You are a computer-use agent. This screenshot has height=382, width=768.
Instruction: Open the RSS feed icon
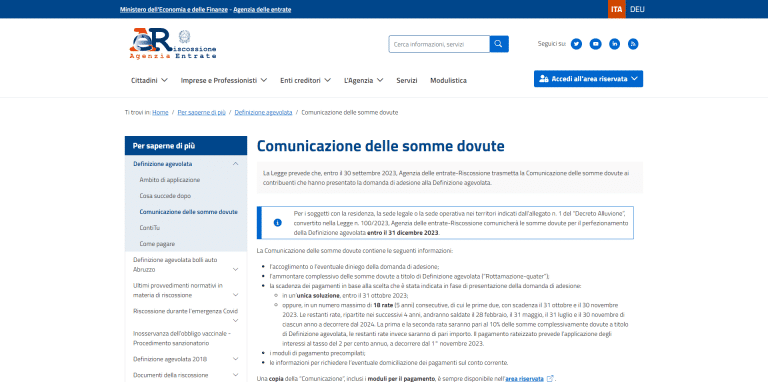click(633, 44)
